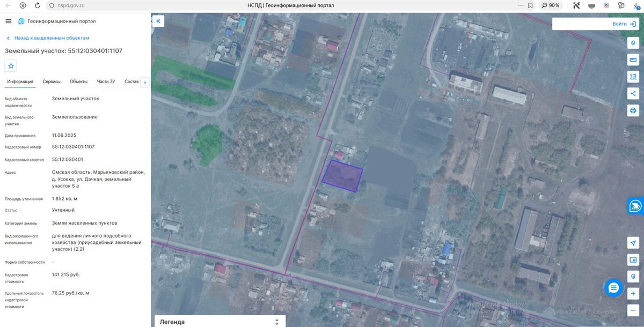Center the map on my location
The image size is (644, 327).
633,243
